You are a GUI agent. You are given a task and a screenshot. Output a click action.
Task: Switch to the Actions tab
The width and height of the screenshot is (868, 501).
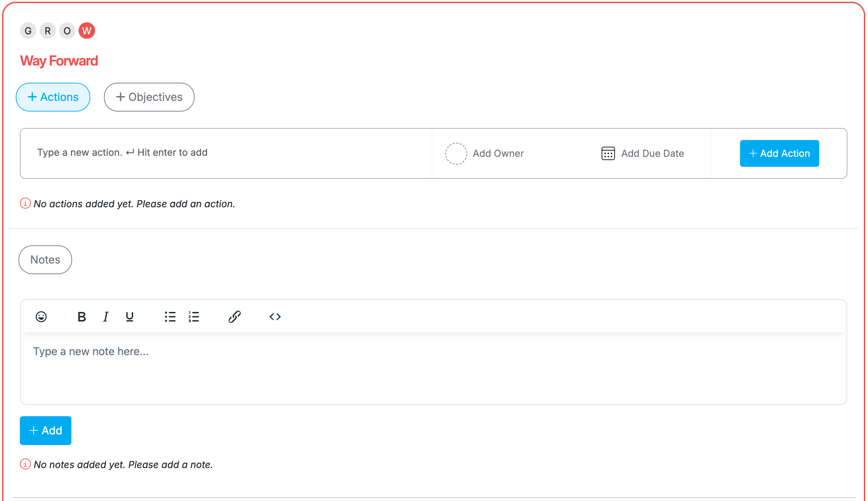pos(53,97)
